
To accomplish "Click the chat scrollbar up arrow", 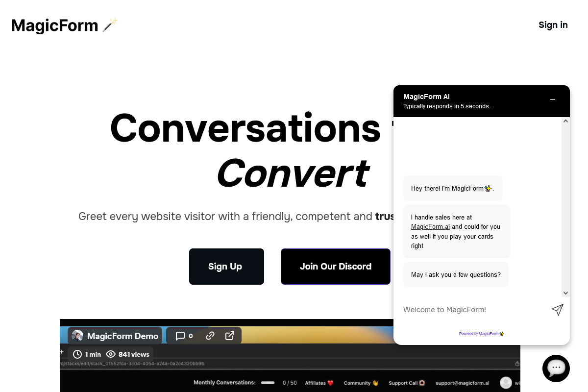I will tap(565, 120).
